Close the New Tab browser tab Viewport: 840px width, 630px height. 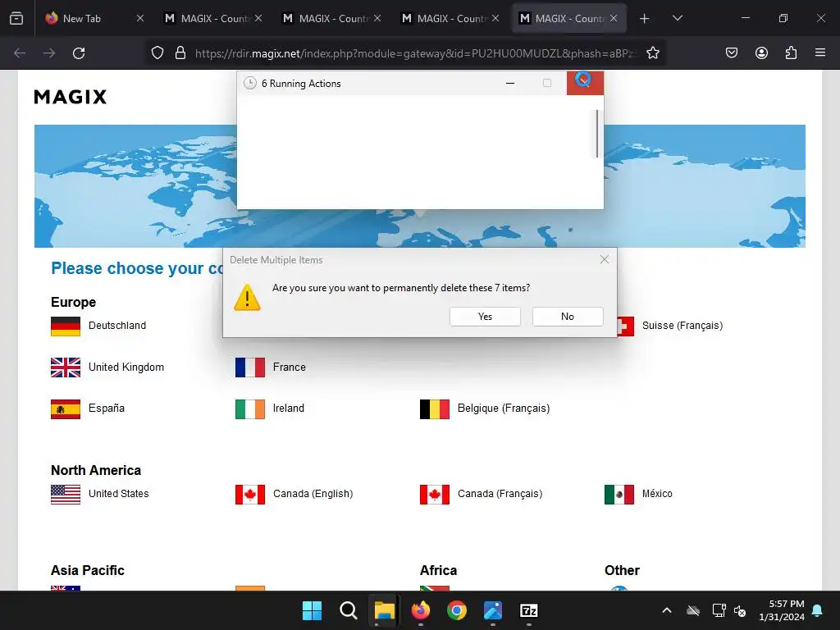tap(139, 18)
